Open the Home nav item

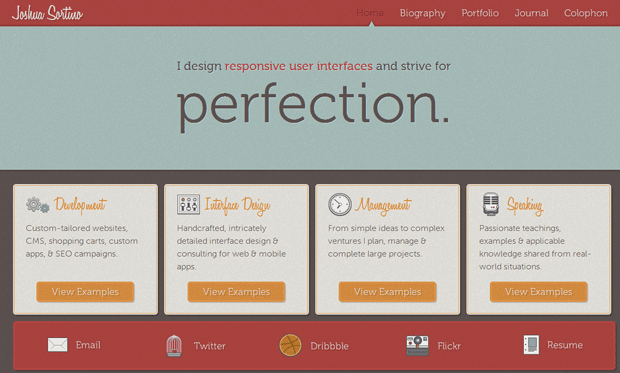point(370,13)
